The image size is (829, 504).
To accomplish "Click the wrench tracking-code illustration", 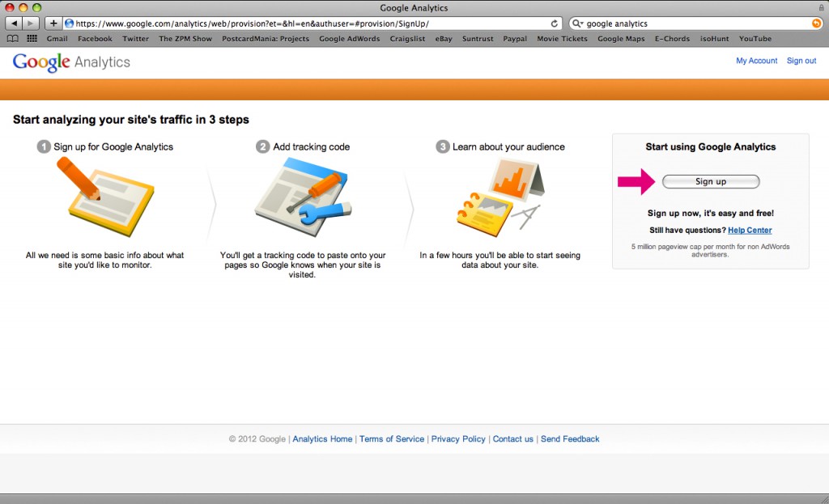I will pyautogui.click(x=304, y=194).
